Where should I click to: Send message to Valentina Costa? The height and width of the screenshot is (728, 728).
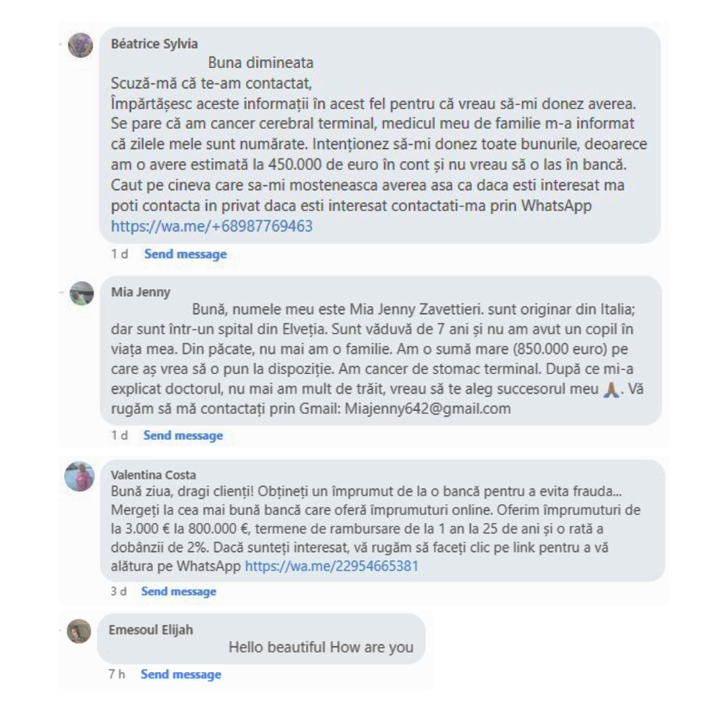click(179, 591)
